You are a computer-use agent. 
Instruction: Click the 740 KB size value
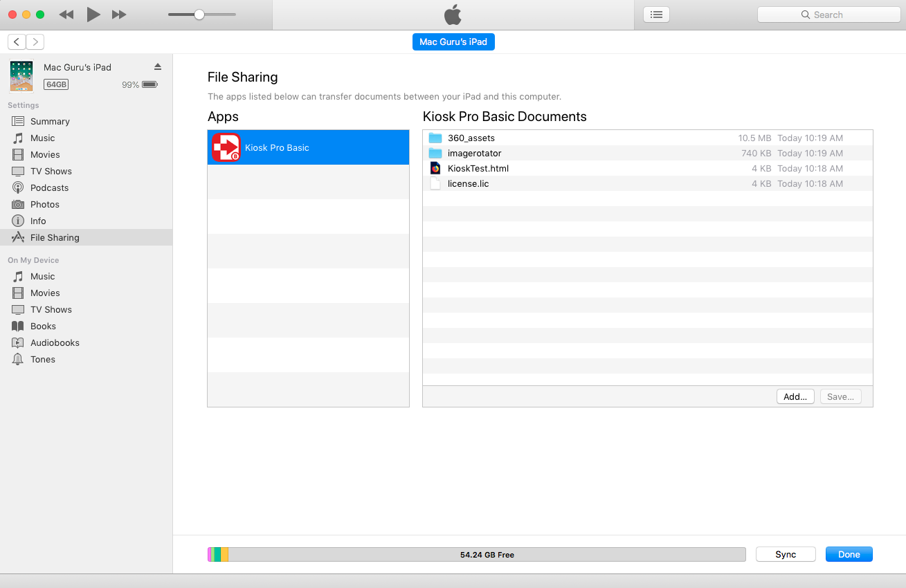(x=756, y=153)
